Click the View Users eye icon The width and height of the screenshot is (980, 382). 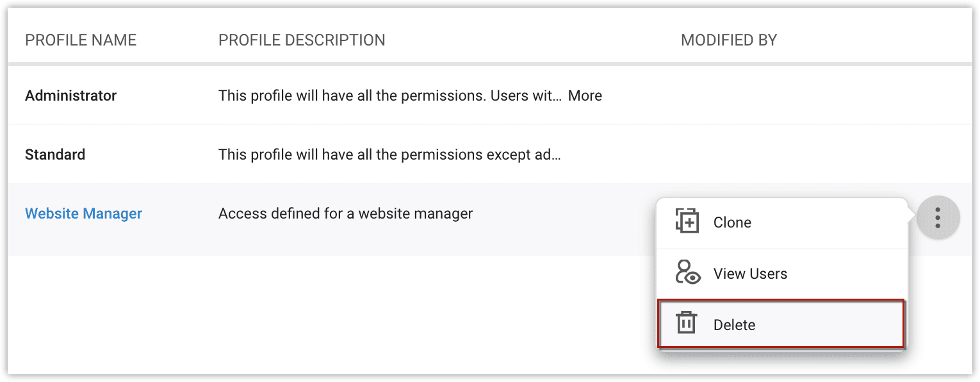[x=687, y=273]
